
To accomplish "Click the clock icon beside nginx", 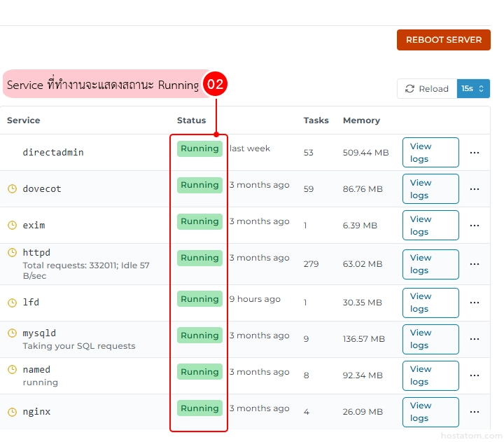I will tap(12, 412).
